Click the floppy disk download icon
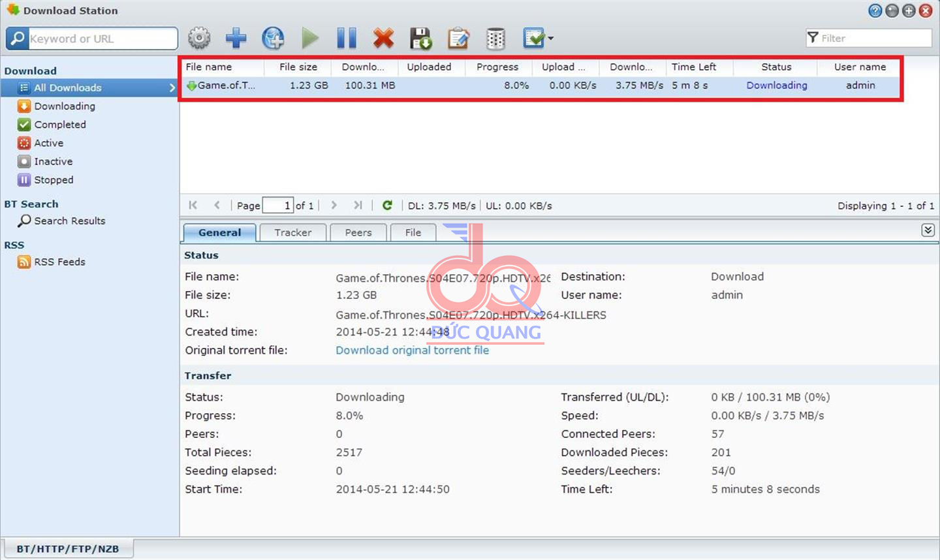 pyautogui.click(x=421, y=38)
